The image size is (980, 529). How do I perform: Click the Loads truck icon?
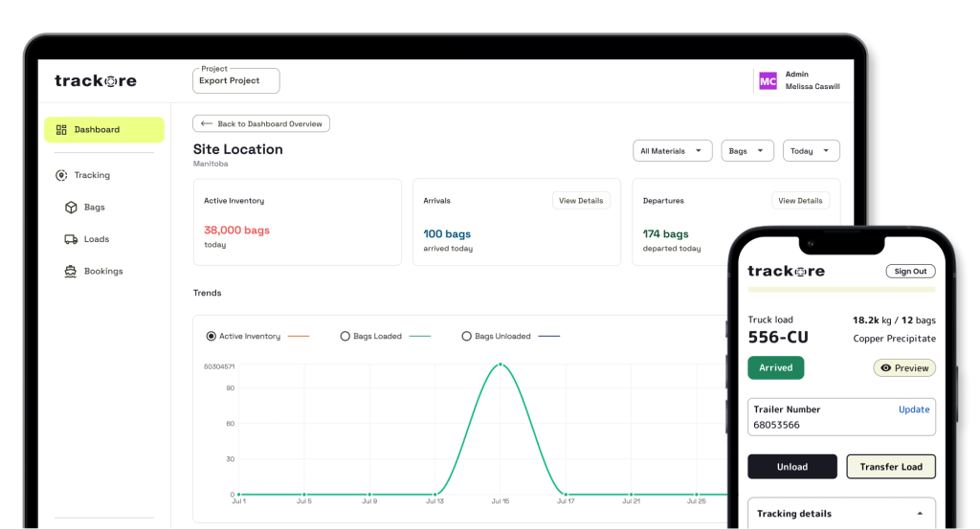coord(71,239)
